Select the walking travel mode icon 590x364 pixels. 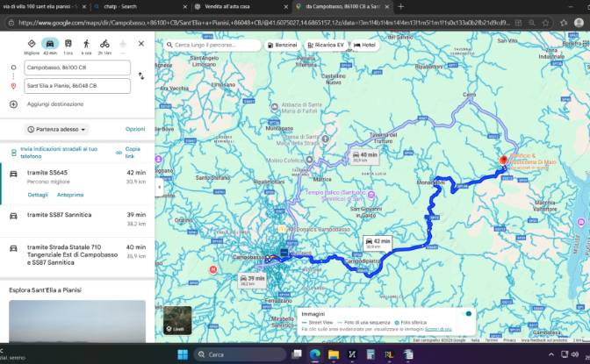point(86,44)
